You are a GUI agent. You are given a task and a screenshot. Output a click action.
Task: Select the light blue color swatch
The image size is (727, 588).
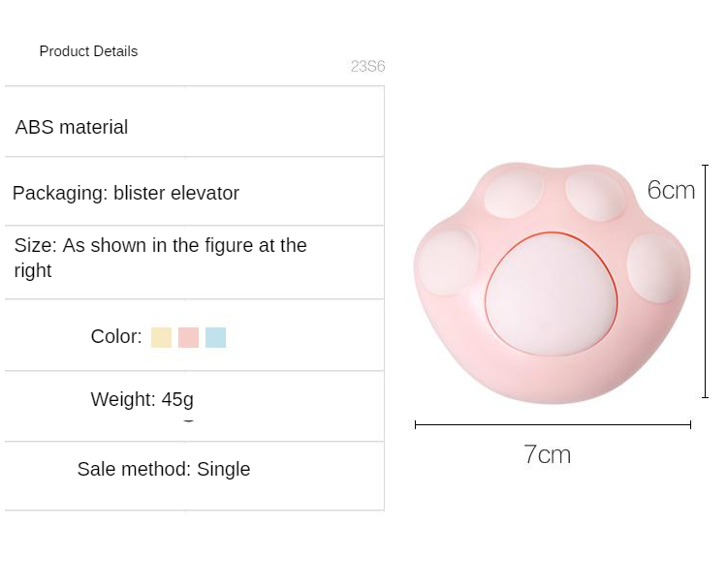click(215, 337)
